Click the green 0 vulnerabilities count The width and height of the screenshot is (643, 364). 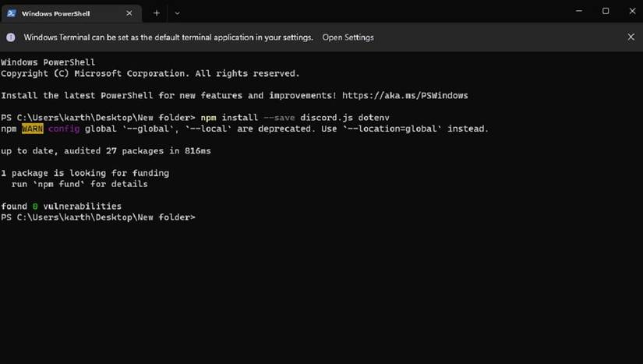tap(35, 207)
